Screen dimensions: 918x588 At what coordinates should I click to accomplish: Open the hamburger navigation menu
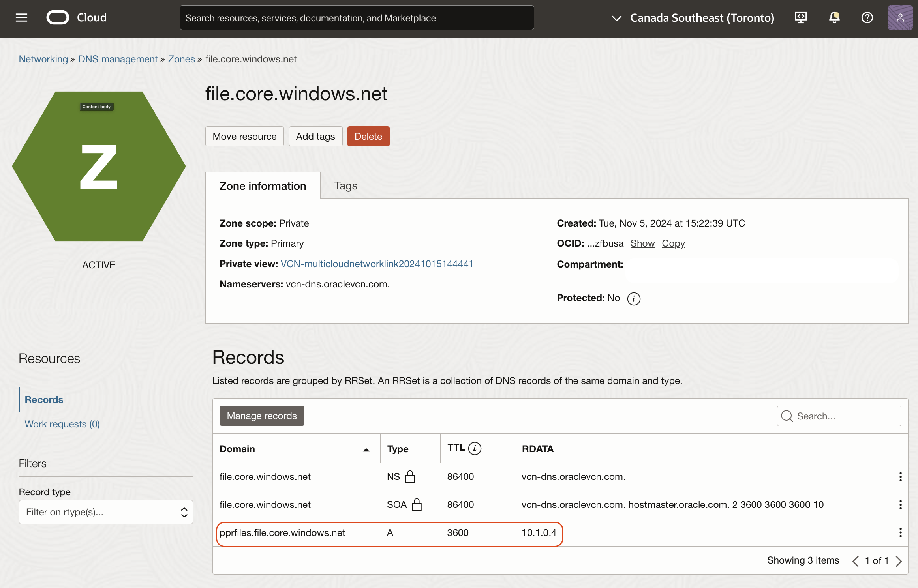click(21, 18)
